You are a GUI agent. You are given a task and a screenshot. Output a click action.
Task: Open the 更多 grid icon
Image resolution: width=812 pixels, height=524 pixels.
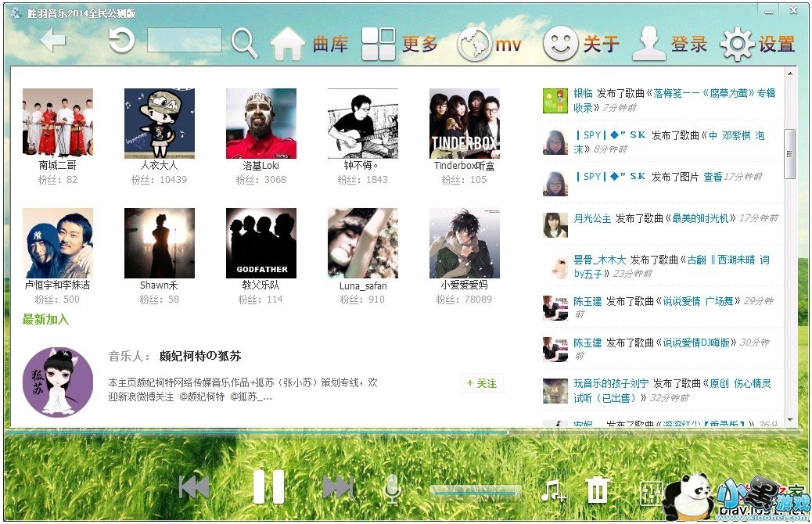(x=378, y=44)
